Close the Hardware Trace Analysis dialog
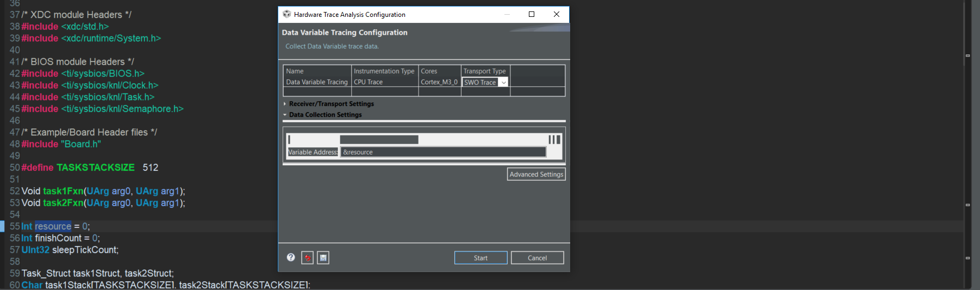Viewport: 980px width, 290px height. pyautogui.click(x=556, y=14)
